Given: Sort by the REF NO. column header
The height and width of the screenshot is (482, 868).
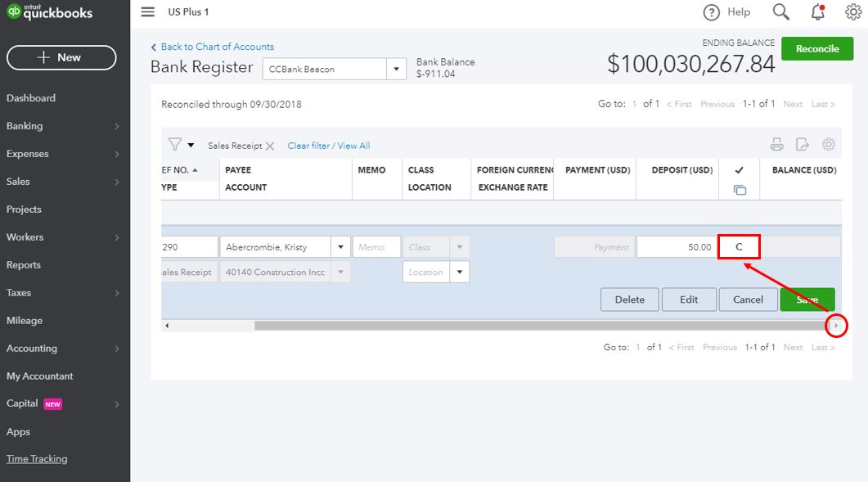Looking at the screenshot, I should pyautogui.click(x=179, y=170).
